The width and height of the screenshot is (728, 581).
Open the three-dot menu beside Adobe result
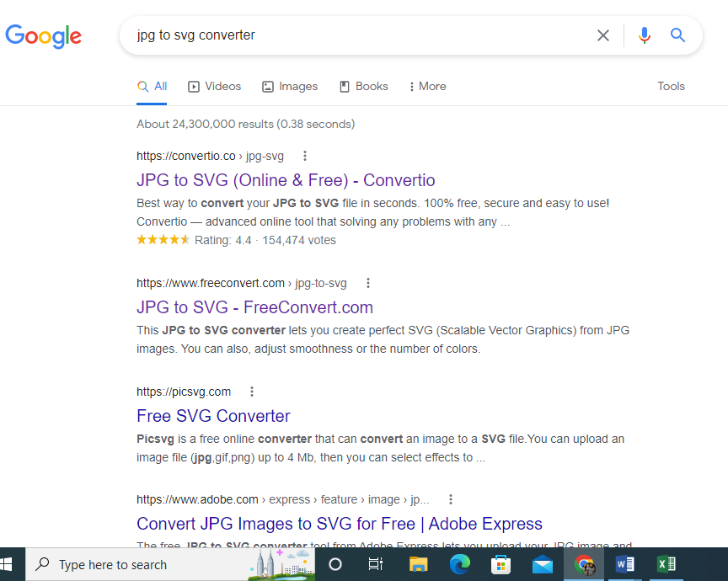point(451,499)
